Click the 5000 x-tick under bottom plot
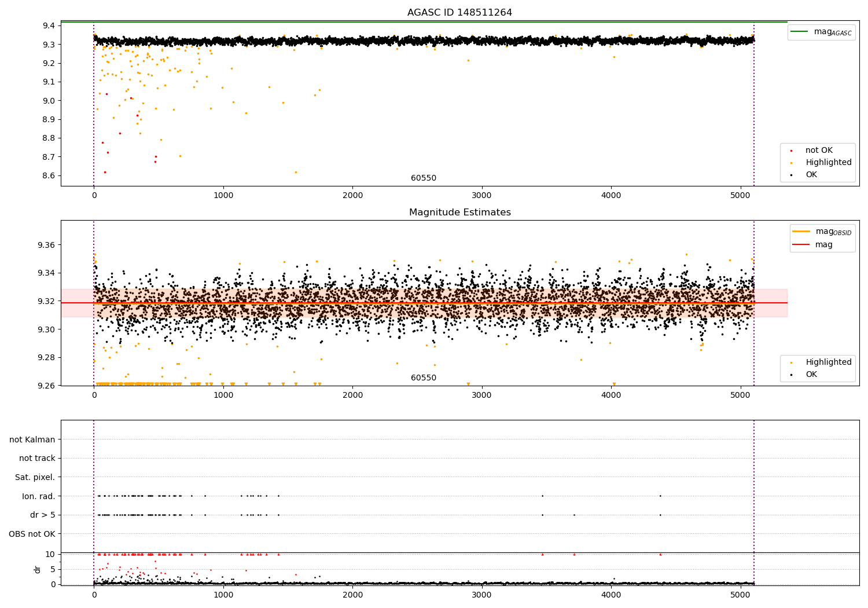 pos(741,595)
